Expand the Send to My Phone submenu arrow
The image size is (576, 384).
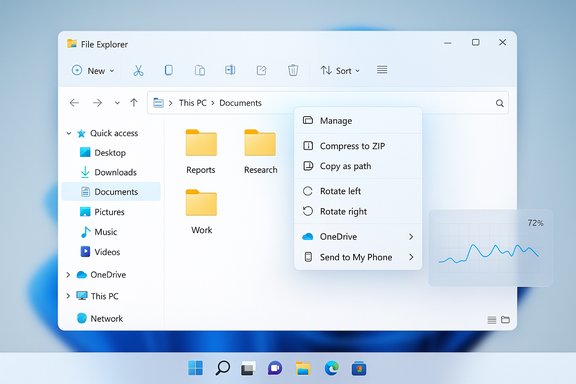coord(411,257)
